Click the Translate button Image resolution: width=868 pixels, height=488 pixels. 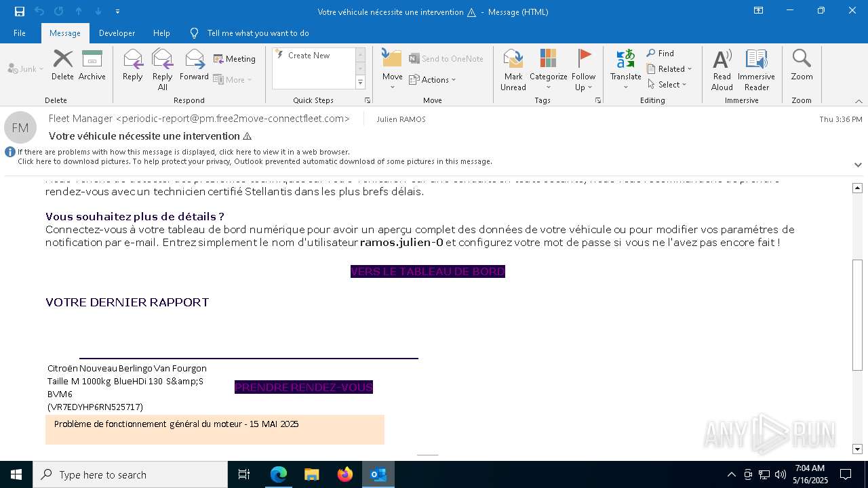(x=625, y=69)
